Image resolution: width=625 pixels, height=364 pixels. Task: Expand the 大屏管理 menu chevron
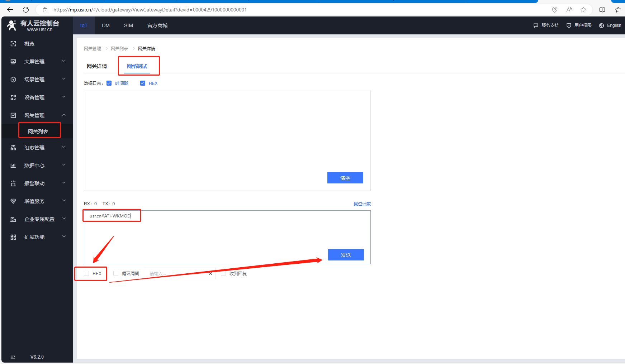click(64, 61)
